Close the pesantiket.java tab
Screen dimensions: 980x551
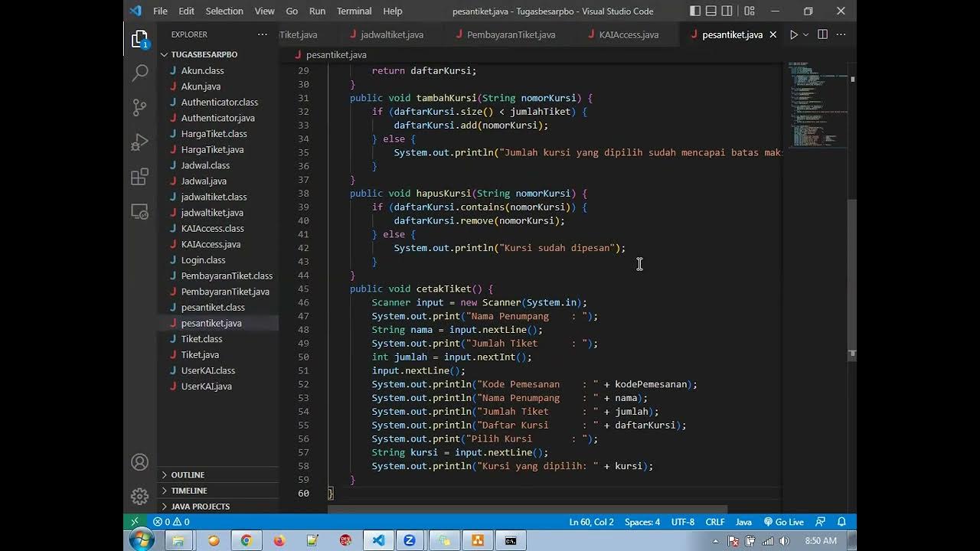(x=773, y=34)
